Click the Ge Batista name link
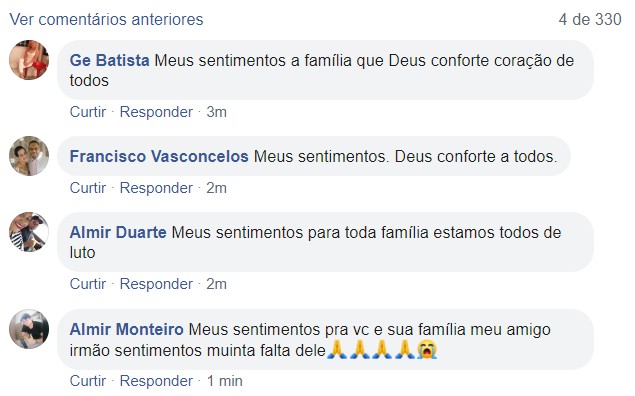Viewport: 635px width, 396px height. pos(109,60)
